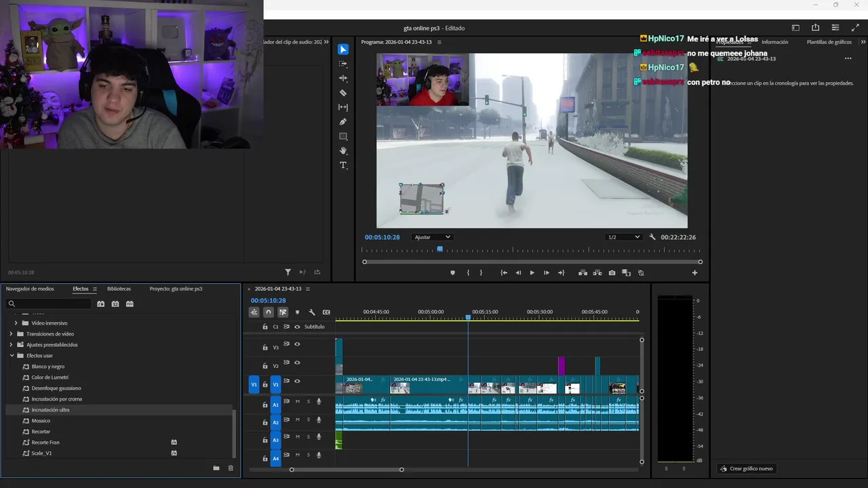Open timeline display settings wrench
Screen dimensions: 868x488
click(x=311, y=312)
